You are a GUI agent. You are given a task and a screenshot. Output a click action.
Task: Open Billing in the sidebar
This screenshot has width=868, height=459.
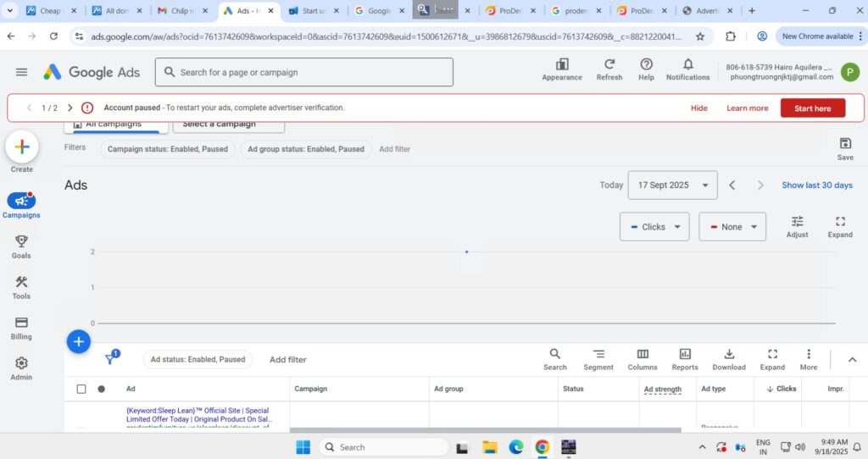[21, 329]
